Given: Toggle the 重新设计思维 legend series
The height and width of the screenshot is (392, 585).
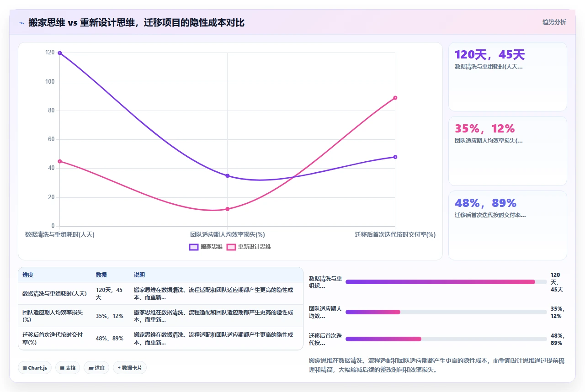Looking at the screenshot, I should [x=249, y=247].
